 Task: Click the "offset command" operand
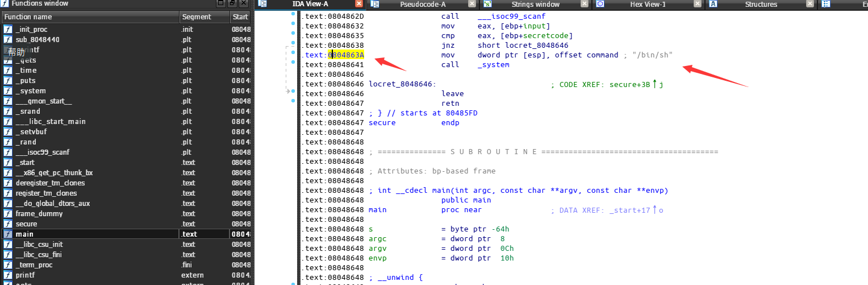click(x=587, y=55)
